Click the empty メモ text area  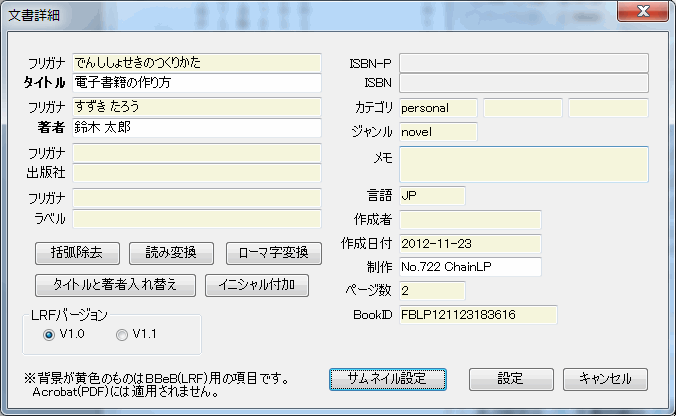point(523,164)
